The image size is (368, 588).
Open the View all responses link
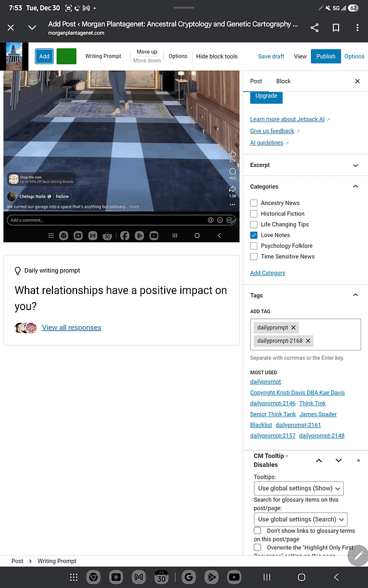point(71,327)
